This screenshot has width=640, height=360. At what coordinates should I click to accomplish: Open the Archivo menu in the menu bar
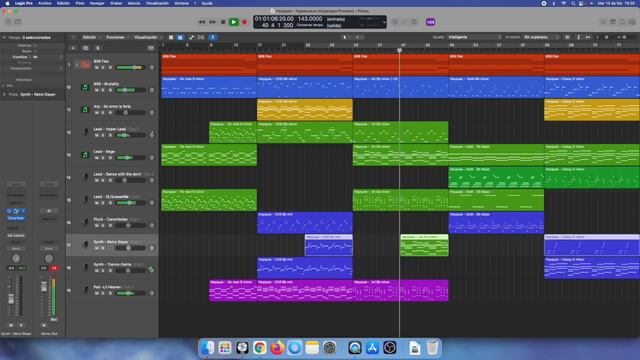point(45,3)
